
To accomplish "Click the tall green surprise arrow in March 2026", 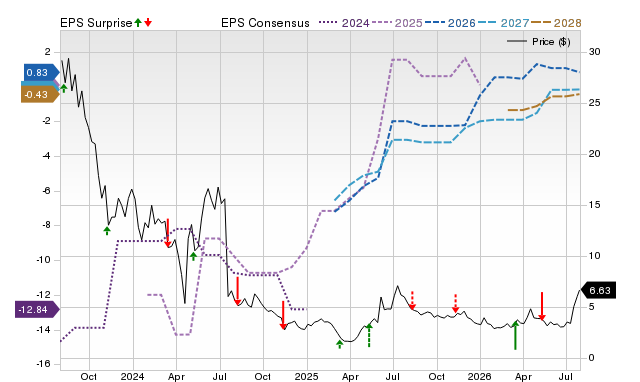I will [515, 335].
